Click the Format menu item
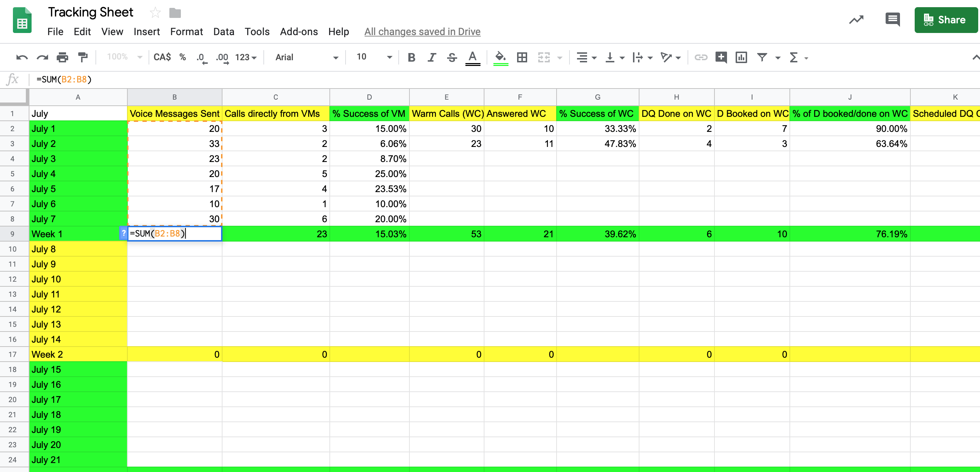Image resolution: width=980 pixels, height=472 pixels. click(x=186, y=30)
